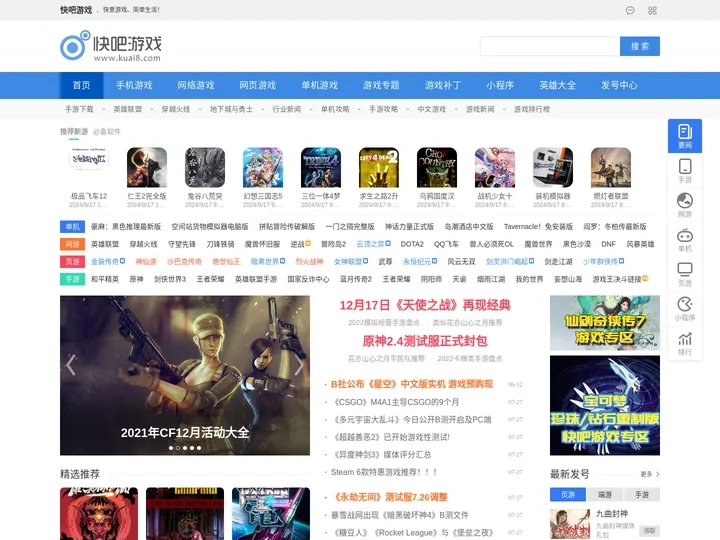
Task: Open 单机游戏 navigation menu
Action: (320, 85)
